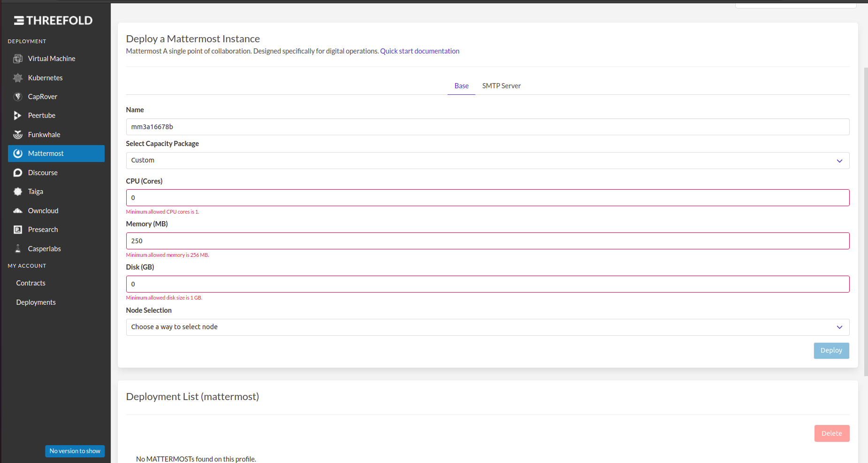The height and width of the screenshot is (463, 868).
Task: Expand the node selection chevron arrow
Action: point(839,327)
